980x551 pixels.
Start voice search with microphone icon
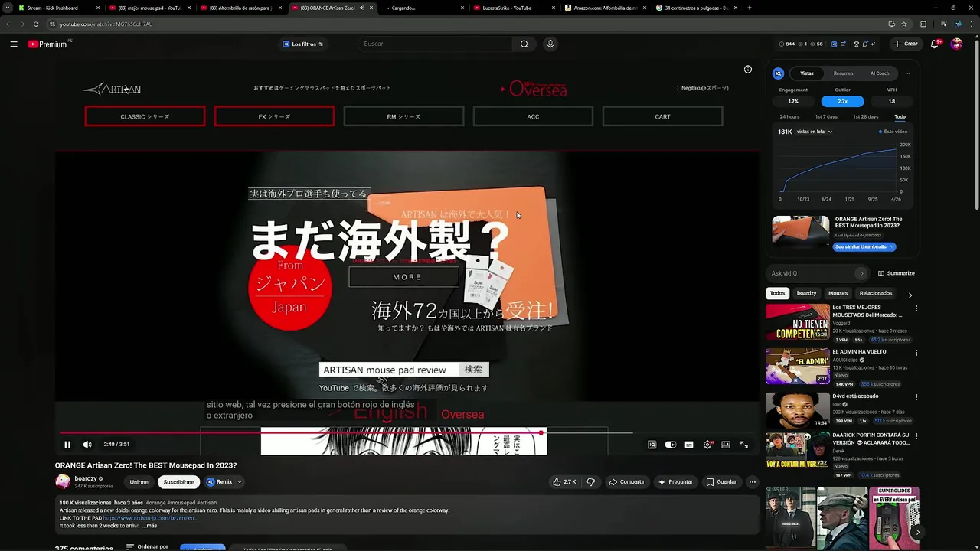550,44
